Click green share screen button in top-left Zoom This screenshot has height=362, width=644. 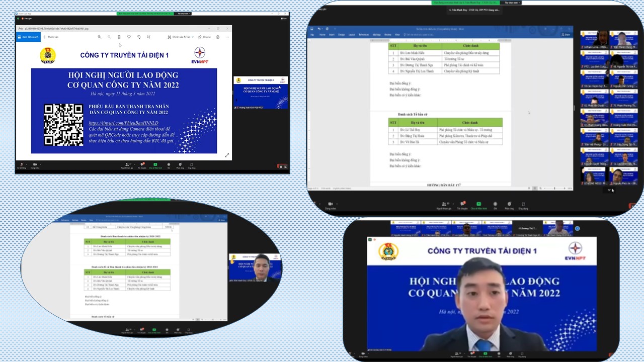point(155,165)
